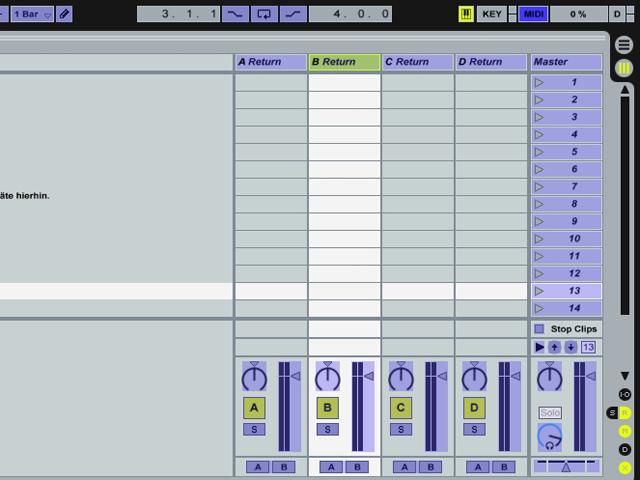
Task: Toggle the D return track activator
Action: tap(474, 407)
